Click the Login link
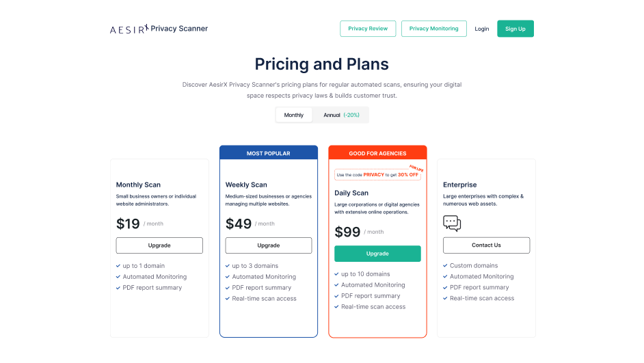Image resolution: width=644 pixels, height=363 pixels. coord(482,29)
